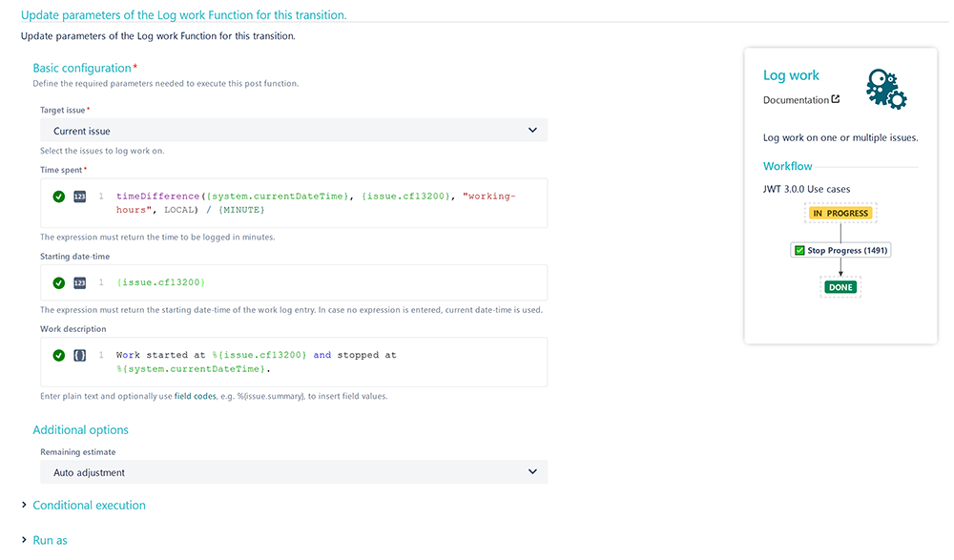954x560 pixels.
Task: Click into the Starting date-time expression editor
Action: (294, 282)
